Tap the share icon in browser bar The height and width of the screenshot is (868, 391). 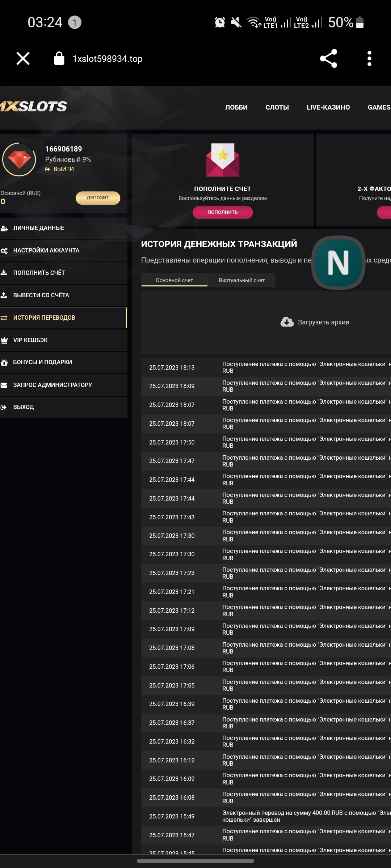point(328,59)
